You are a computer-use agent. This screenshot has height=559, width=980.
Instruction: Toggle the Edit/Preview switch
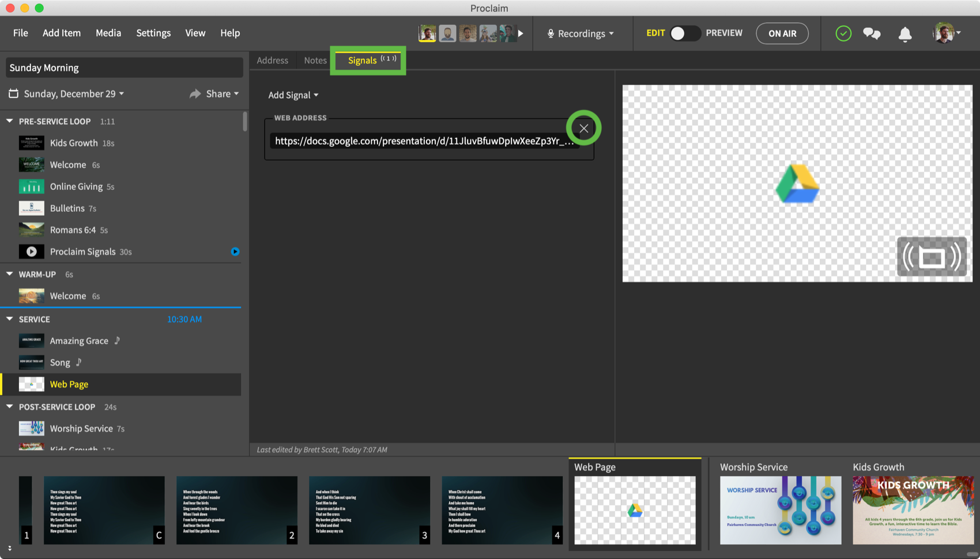685,33
